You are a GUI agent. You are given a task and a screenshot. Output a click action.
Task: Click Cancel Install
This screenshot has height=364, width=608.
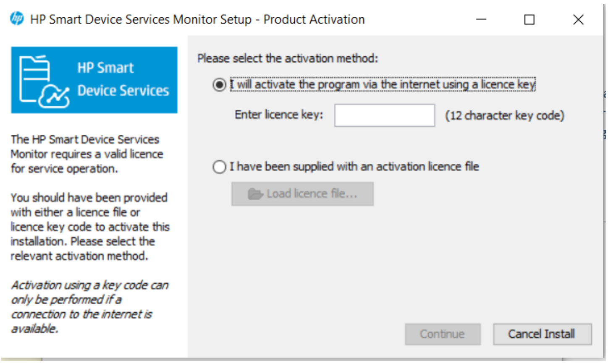(x=542, y=334)
